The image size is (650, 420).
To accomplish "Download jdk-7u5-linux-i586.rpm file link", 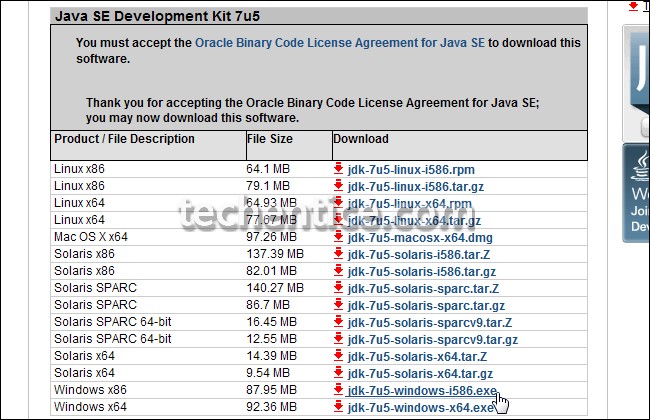I will pyautogui.click(x=411, y=170).
